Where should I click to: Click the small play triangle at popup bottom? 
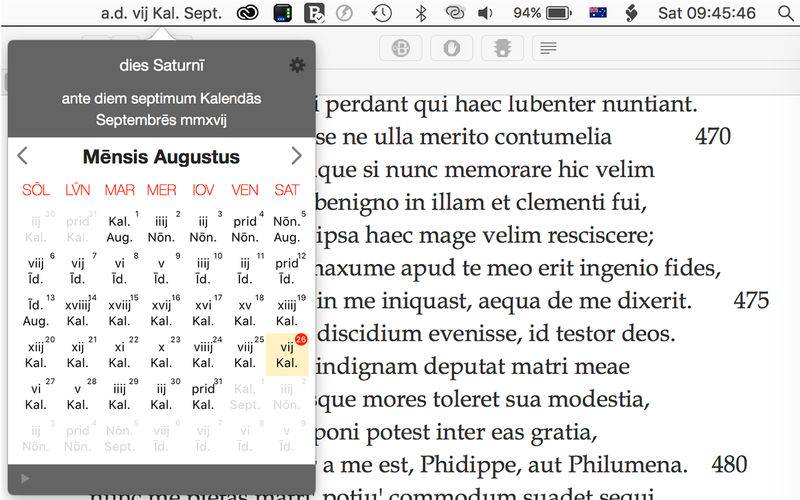click(24, 478)
